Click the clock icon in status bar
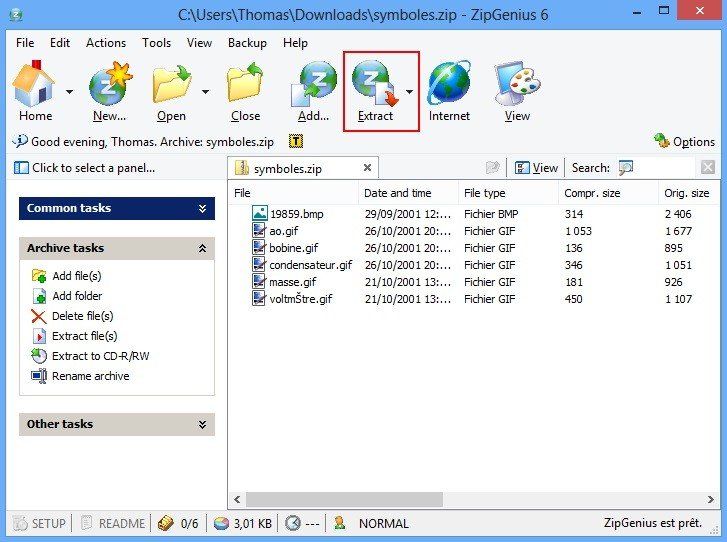 click(x=293, y=523)
